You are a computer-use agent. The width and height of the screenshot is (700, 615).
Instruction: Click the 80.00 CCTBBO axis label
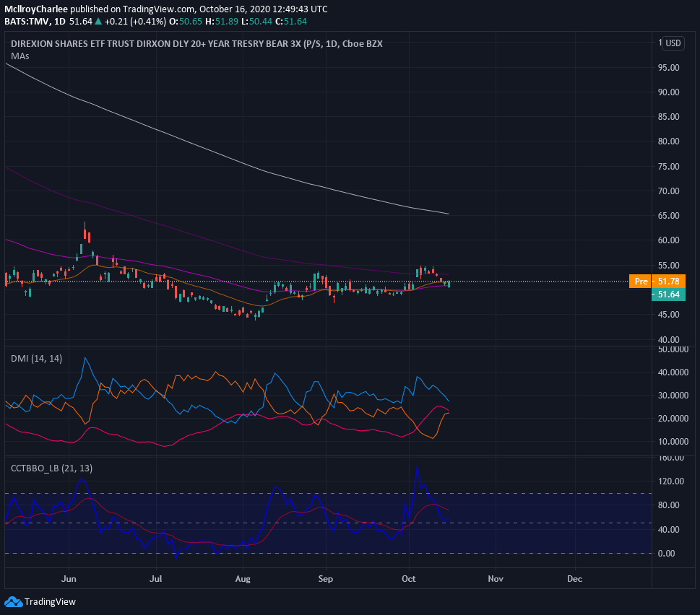[669, 505]
